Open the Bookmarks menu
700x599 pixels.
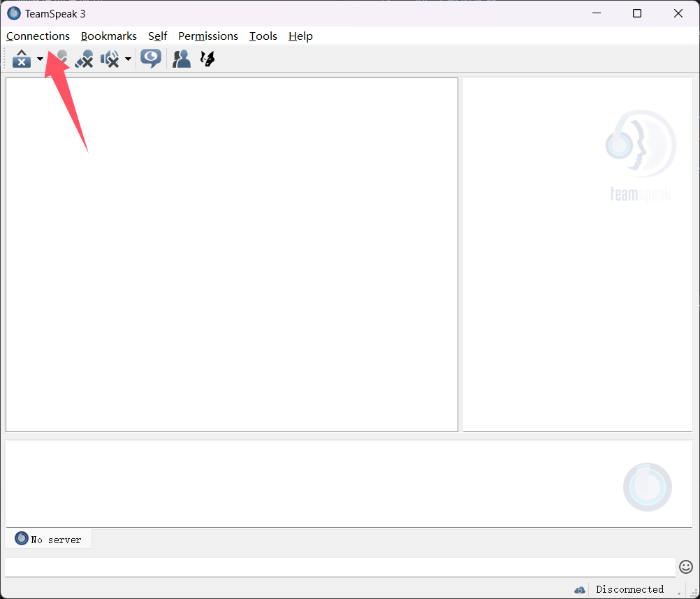(x=109, y=36)
